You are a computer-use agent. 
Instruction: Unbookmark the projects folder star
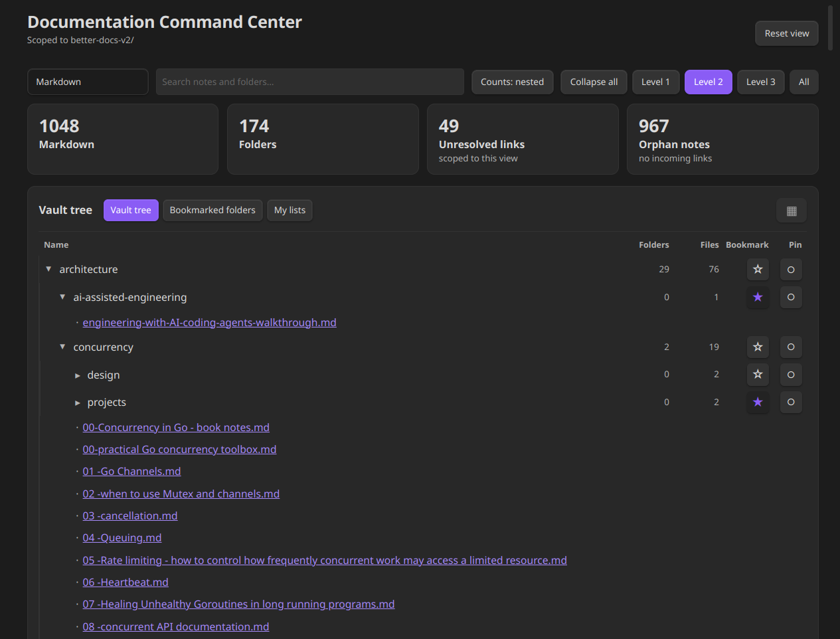(758, 402)
